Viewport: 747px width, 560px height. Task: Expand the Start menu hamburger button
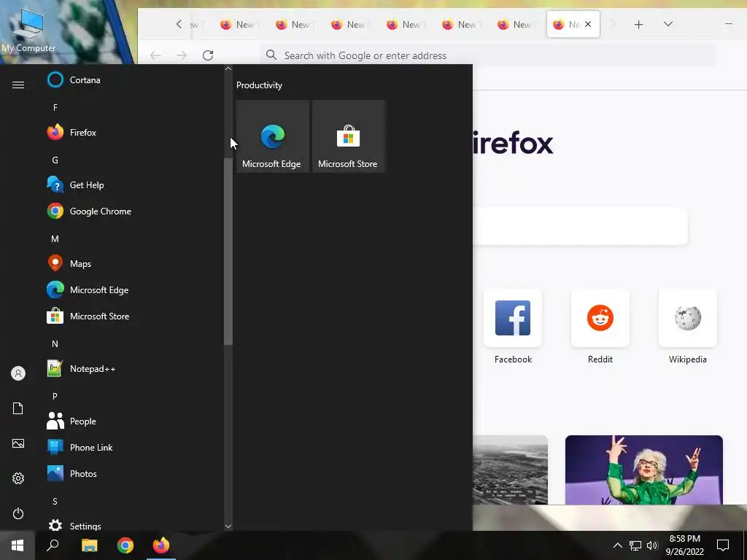click(18, 85)
